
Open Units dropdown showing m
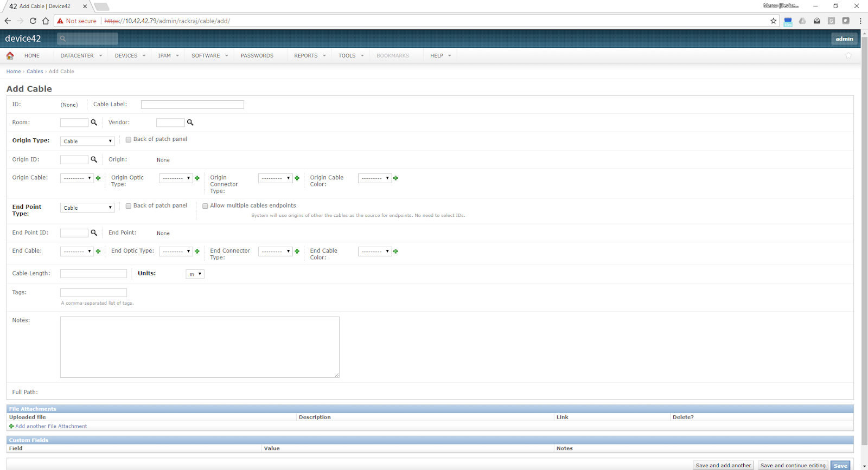(x=195, y=274)
